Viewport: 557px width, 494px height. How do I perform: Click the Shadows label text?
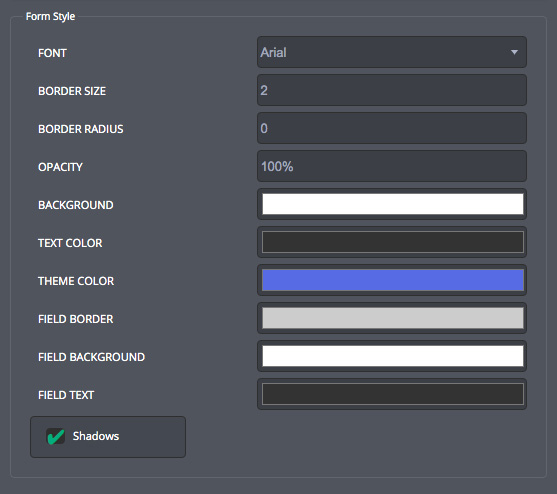[x=96, y=436]
